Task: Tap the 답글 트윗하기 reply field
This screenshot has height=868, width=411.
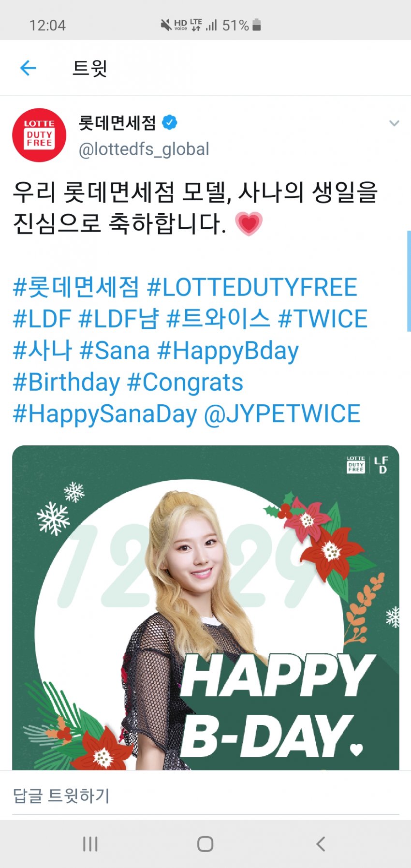Action: (x=205, y=795)
